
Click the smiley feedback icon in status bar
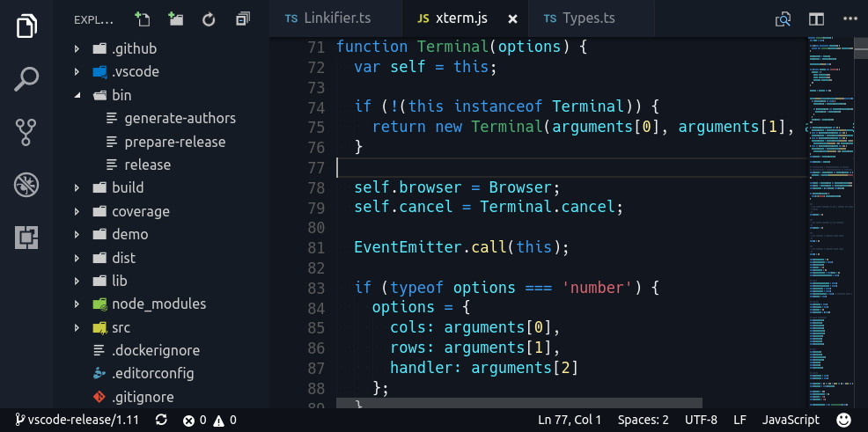tap(843, 420)
